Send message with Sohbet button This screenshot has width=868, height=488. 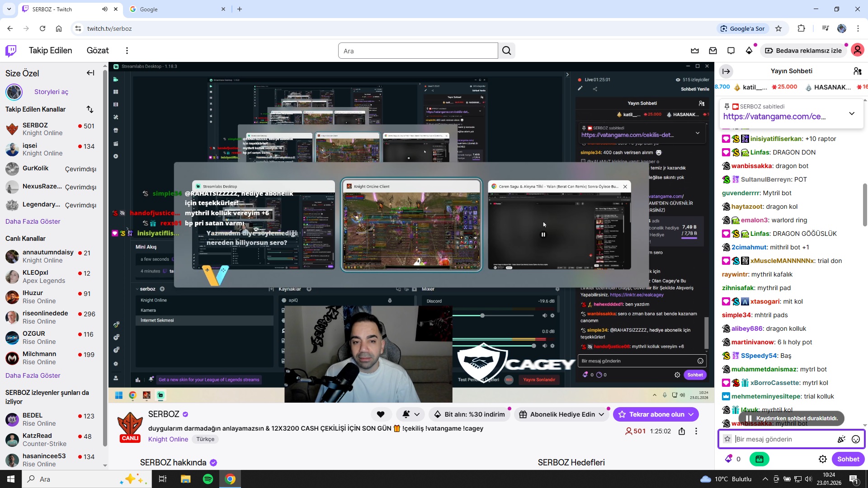tap(848, 459)
